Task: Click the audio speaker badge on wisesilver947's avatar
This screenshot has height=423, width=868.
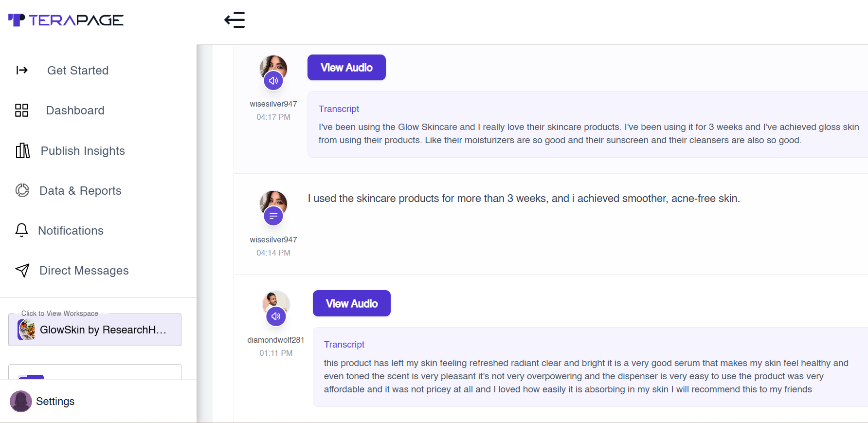Action: tap(273, 81)
